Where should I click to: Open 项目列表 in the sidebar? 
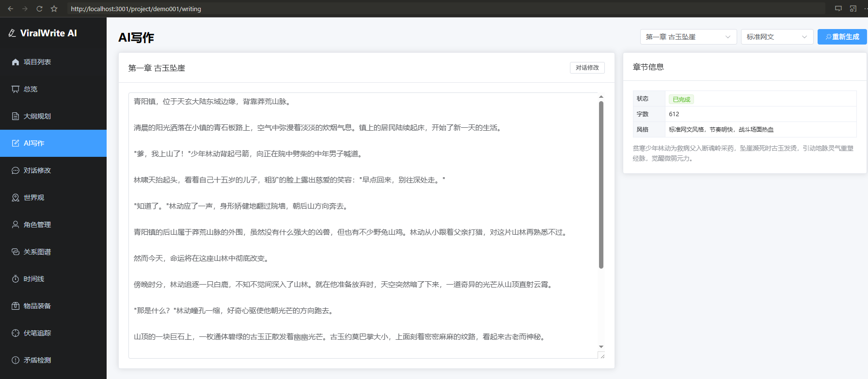[53, 62]
